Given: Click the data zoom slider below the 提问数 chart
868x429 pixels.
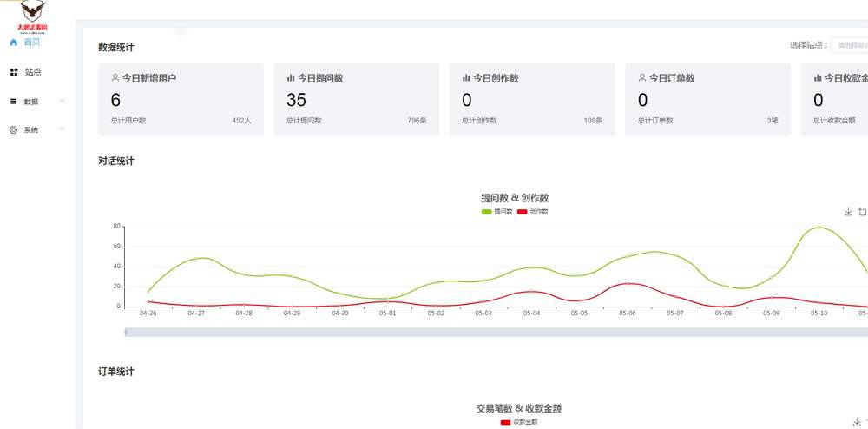Looking at the screenshot, I should pos(495,332).
